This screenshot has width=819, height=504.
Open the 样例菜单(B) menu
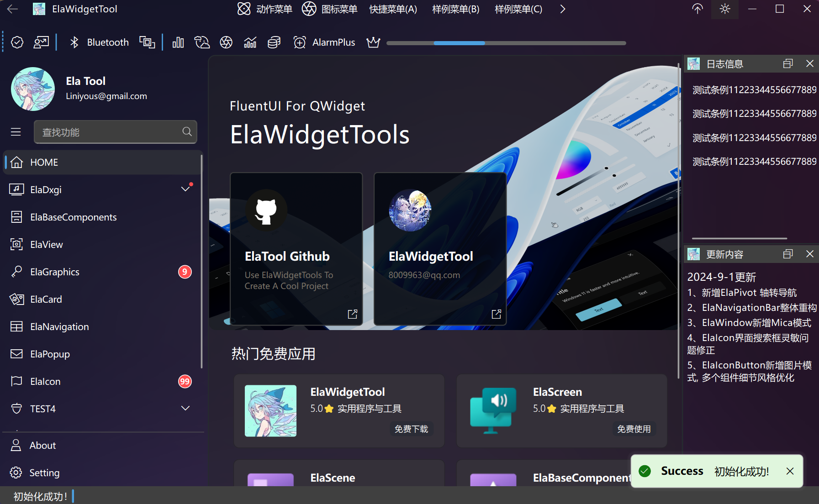[x=456, y=9]
